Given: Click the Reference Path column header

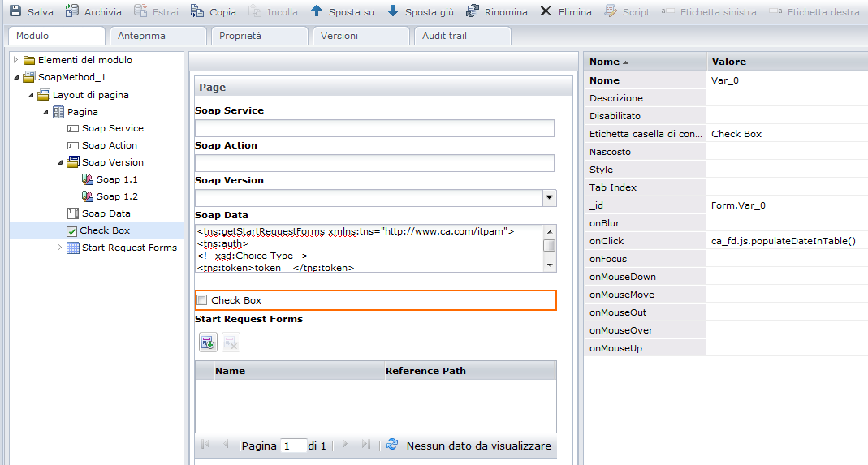Looking at the screenshot, I should [x=470, y=371].
